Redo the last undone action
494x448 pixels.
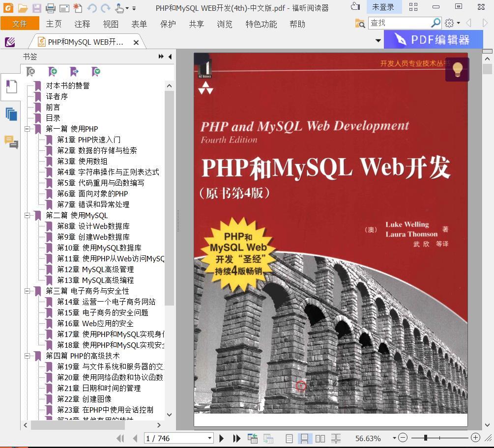106,8
